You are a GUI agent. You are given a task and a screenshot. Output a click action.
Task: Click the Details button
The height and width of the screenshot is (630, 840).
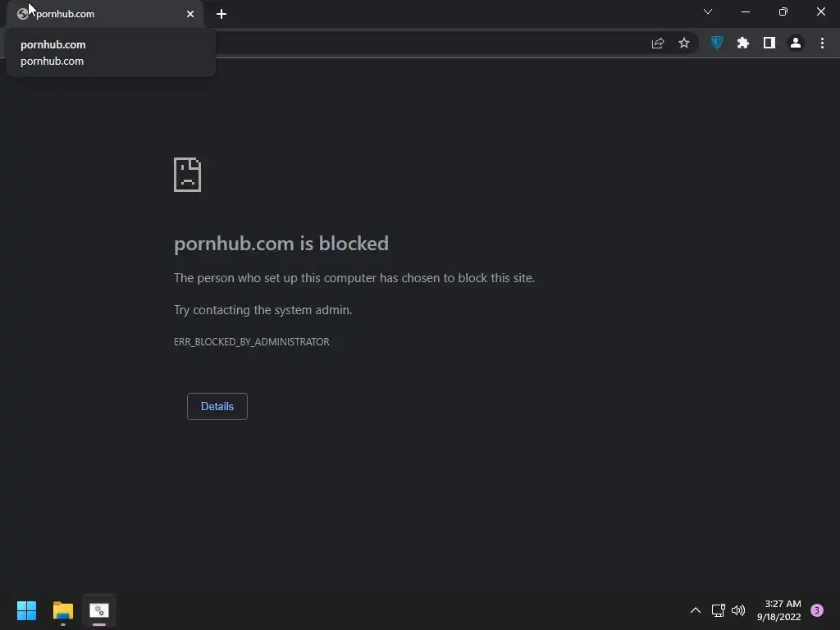coord(217,406)
